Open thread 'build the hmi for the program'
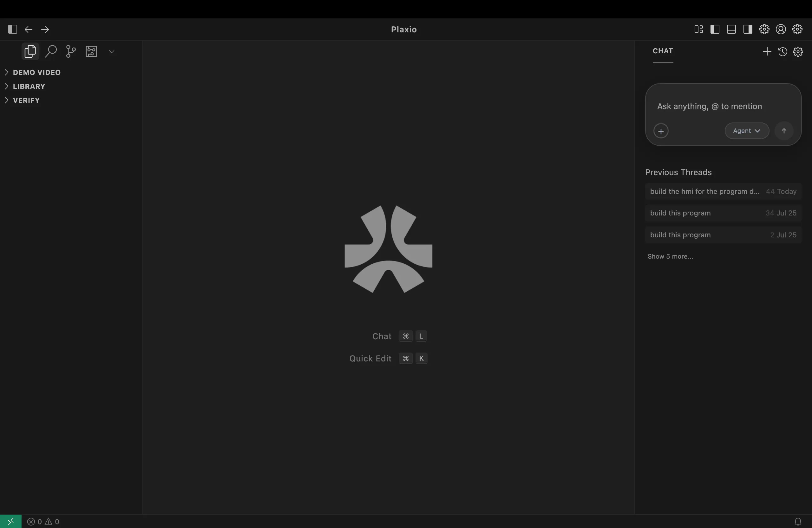The image size is (812, 528). pyautogui.click(x=723, y=191)
